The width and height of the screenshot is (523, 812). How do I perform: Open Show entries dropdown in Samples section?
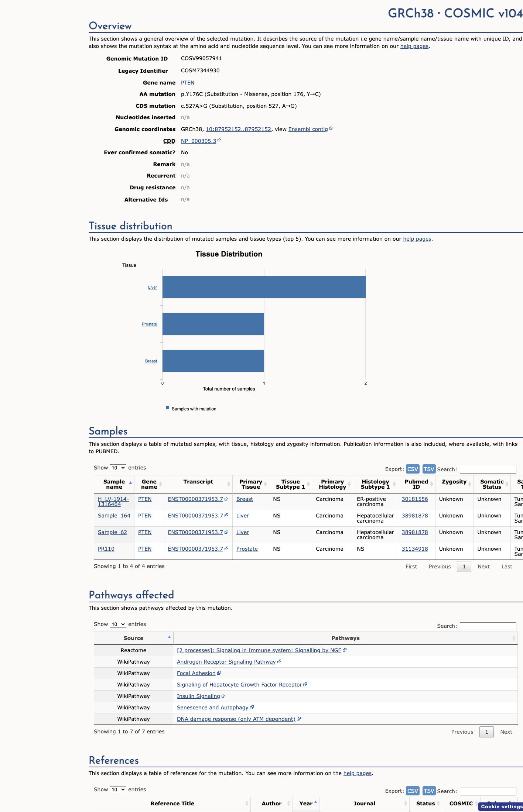point(118,468)
